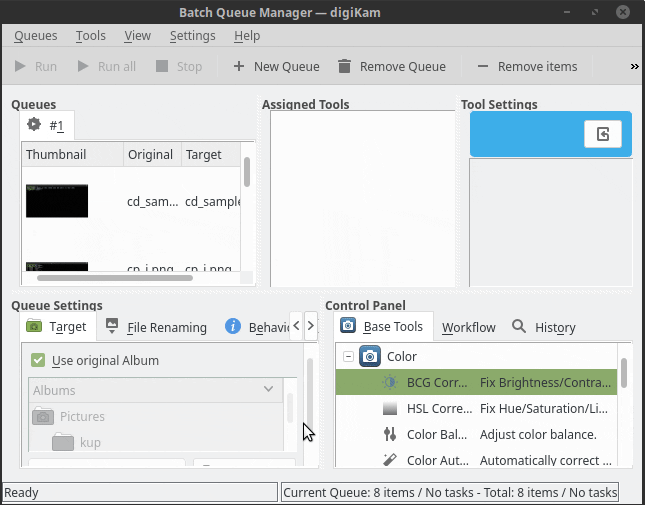Click the Target column header
This screenshot has width=645, height=505.
coord(211,155)
